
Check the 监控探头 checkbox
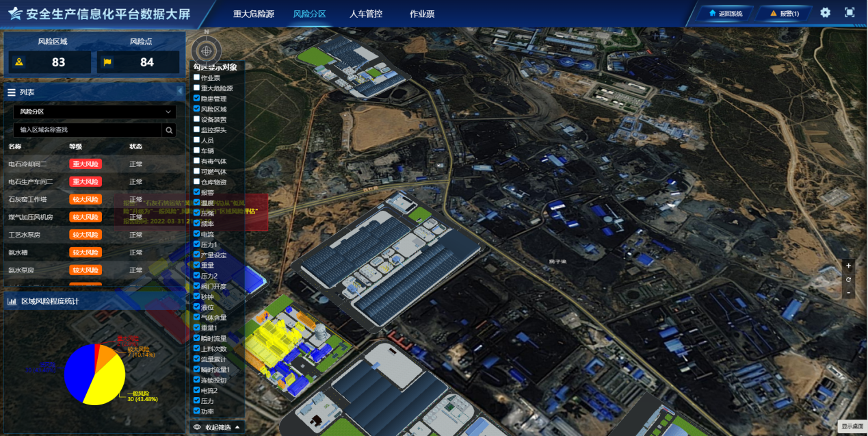point(197,129)
